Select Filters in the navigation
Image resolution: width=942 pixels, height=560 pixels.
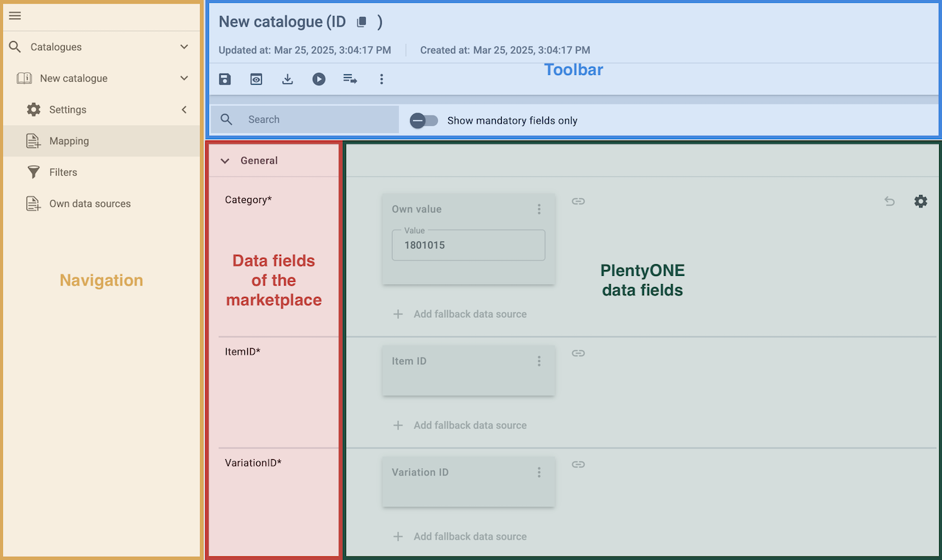coord(63,172)
